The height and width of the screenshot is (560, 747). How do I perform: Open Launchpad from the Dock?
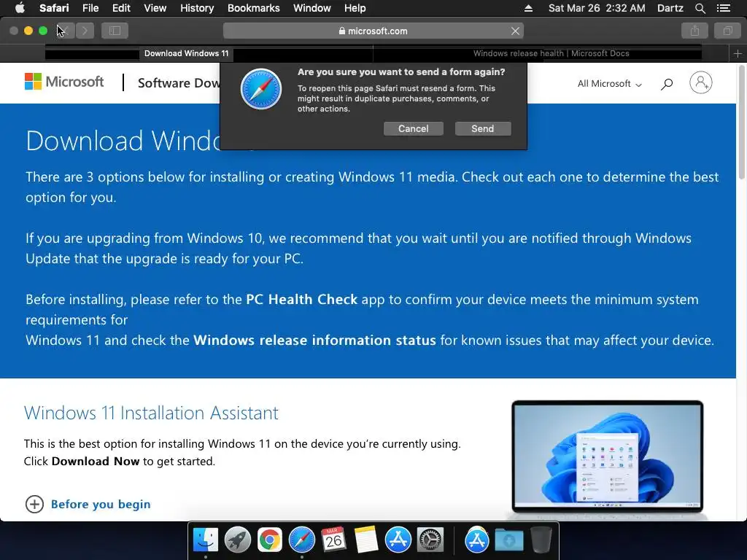238,540
